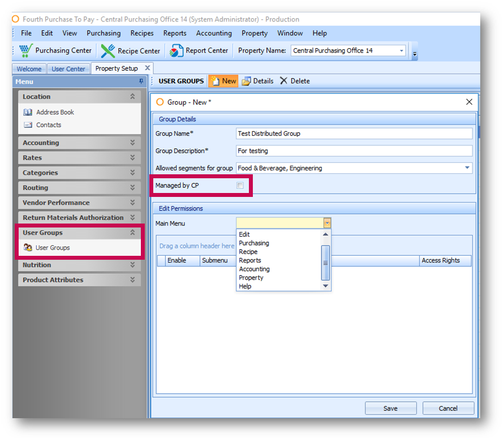Screen dimensions: 504x438
Task: Save the new group
Action: [390, 408]
